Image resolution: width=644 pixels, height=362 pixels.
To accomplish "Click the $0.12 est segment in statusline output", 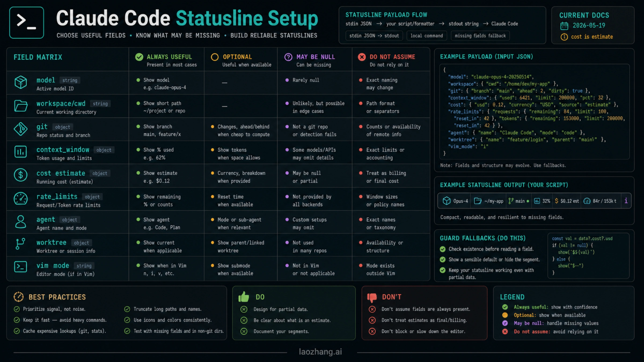I will click(x=566, y=201).
